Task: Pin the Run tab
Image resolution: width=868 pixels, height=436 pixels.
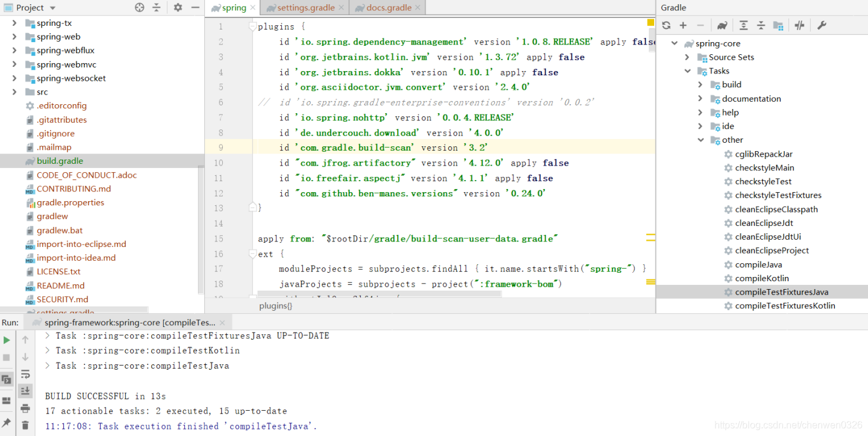Action: (x=7, y=422)
